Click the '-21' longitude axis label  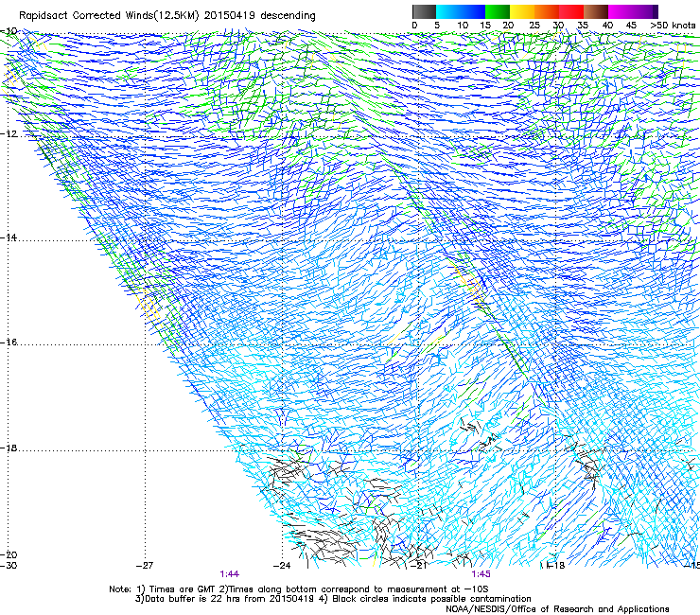[x=419, y=566]
